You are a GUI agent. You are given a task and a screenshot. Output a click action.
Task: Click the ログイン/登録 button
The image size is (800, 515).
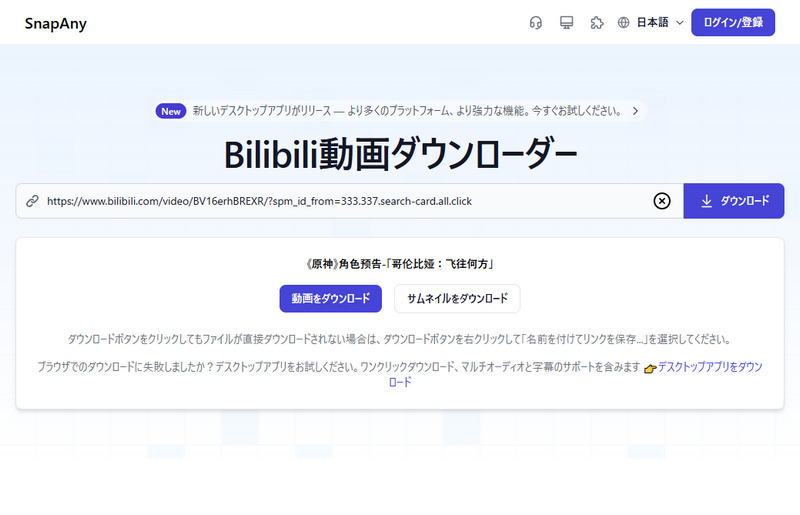[x=733, y=22]
